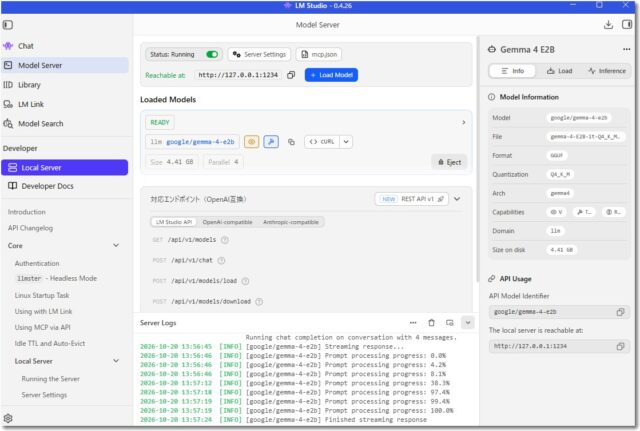Select the Inference tab
Viewport: 640px width, 431px height.
pos(607,71)
